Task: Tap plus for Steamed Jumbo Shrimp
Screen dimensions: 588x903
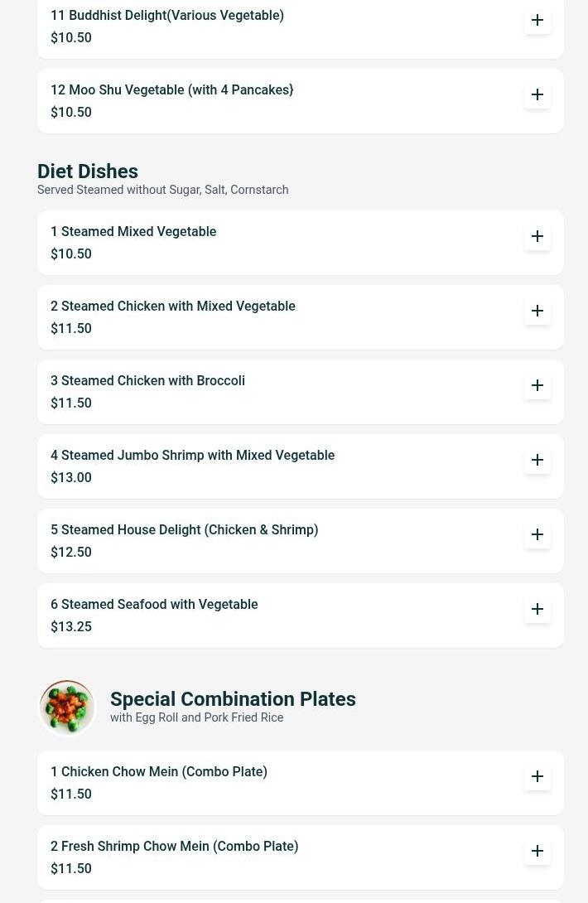Action: pyautogui.click(x=537, y=460)
